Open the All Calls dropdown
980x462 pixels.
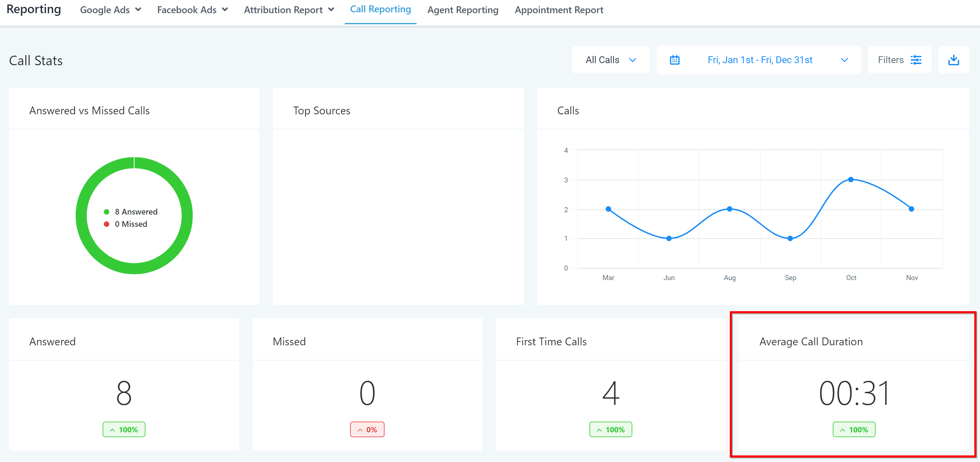point(610,60)
